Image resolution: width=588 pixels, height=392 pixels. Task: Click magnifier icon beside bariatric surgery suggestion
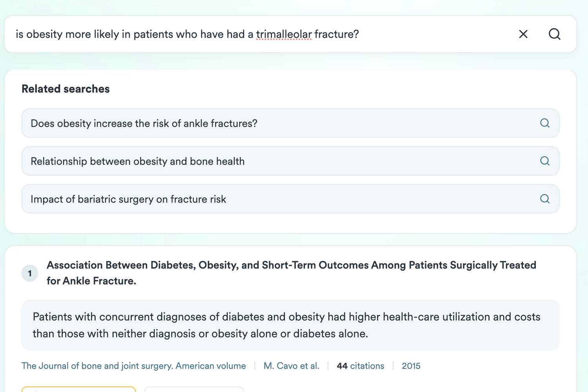544,199
